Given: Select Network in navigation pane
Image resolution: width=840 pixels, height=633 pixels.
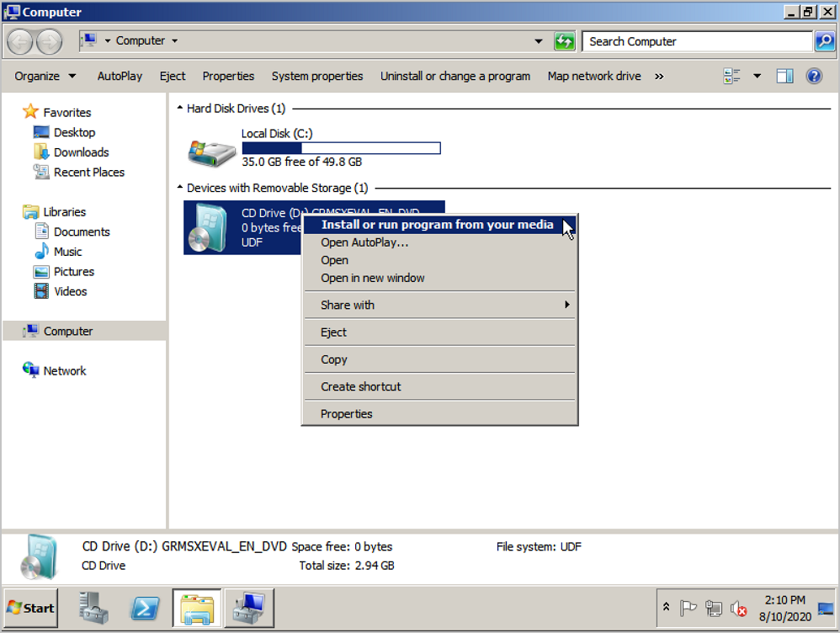Looking at the screenshot, I should (x=64, y=370).
